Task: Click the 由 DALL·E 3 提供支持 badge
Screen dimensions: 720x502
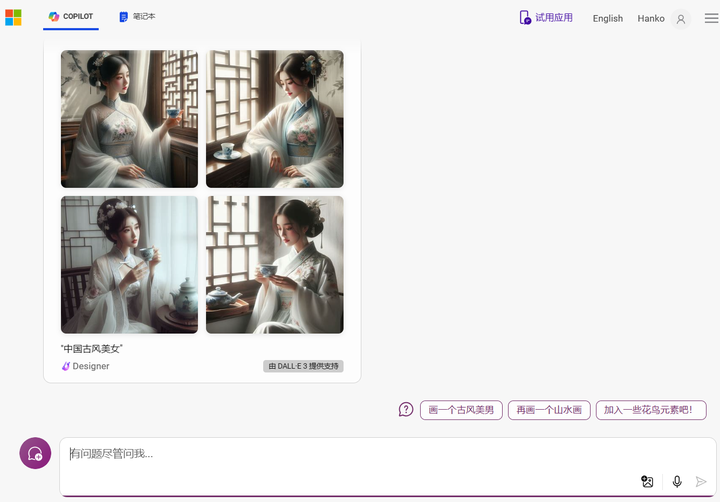Action: [303, 366]
